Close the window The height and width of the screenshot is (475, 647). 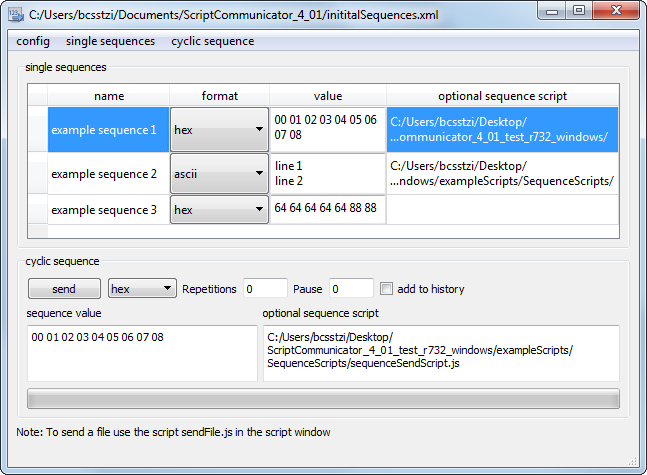pos(616,11)
